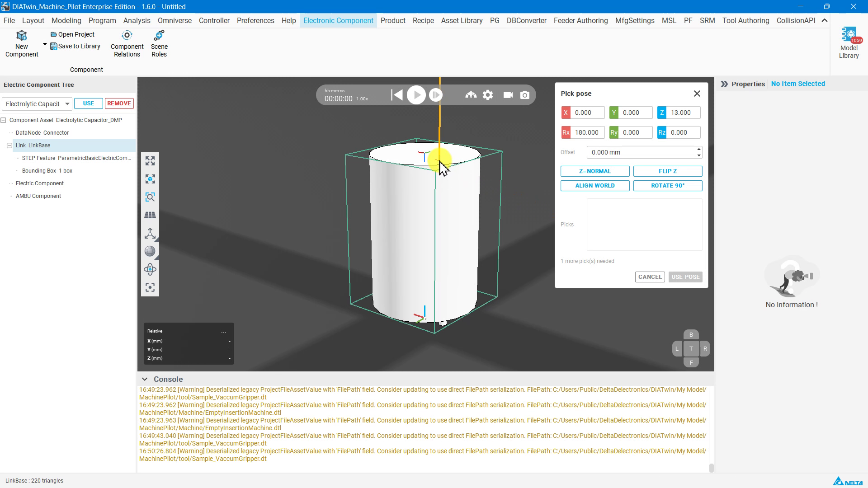
Task: Click the USE button
Action: pyautogui.click(x=89, y=103)
